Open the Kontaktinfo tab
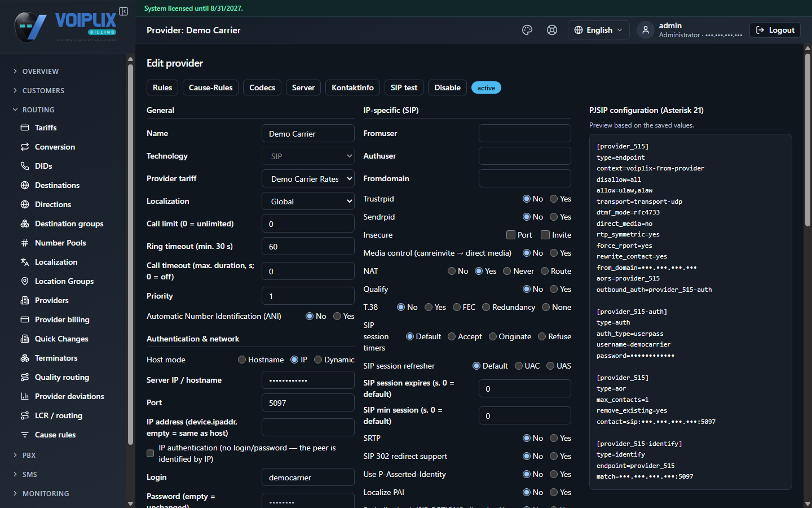 (x=352, y=87)
